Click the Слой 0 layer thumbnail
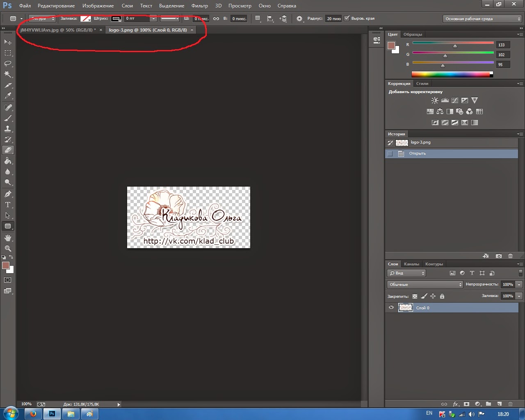This screenshot has height=420, width=525. (405, 308)
